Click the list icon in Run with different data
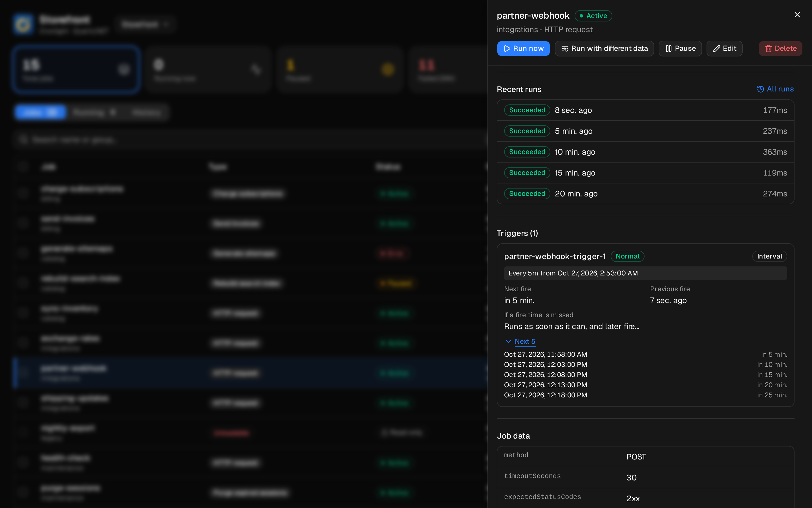812x508 pixels. click(x=565, y=49)
